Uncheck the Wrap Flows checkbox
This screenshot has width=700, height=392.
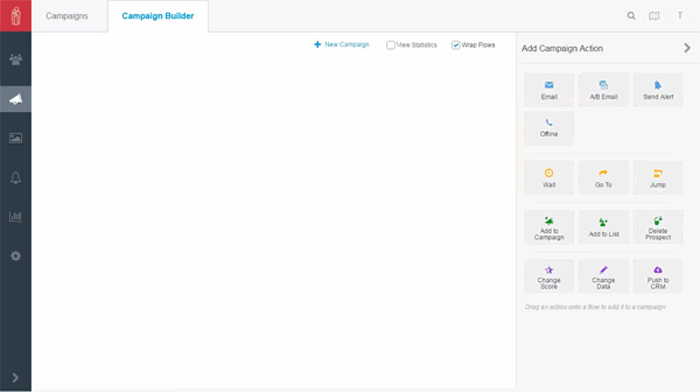[x=455, y=45]
